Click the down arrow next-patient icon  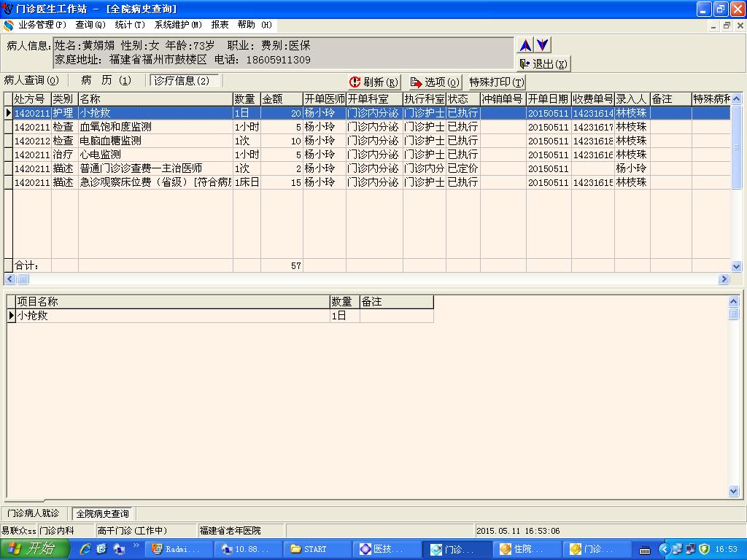tap(543, 45)
